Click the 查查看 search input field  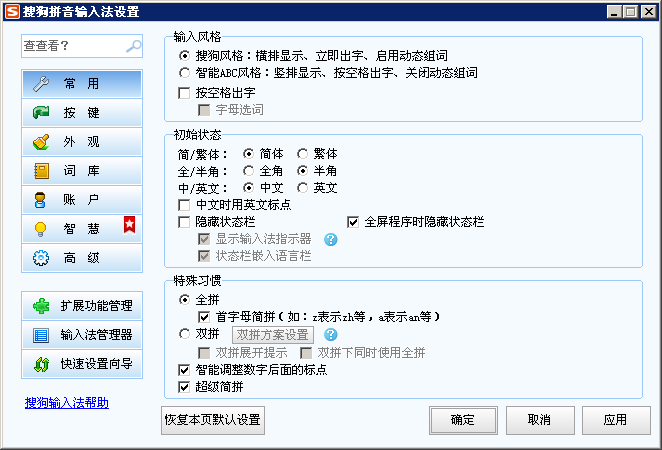73,46
